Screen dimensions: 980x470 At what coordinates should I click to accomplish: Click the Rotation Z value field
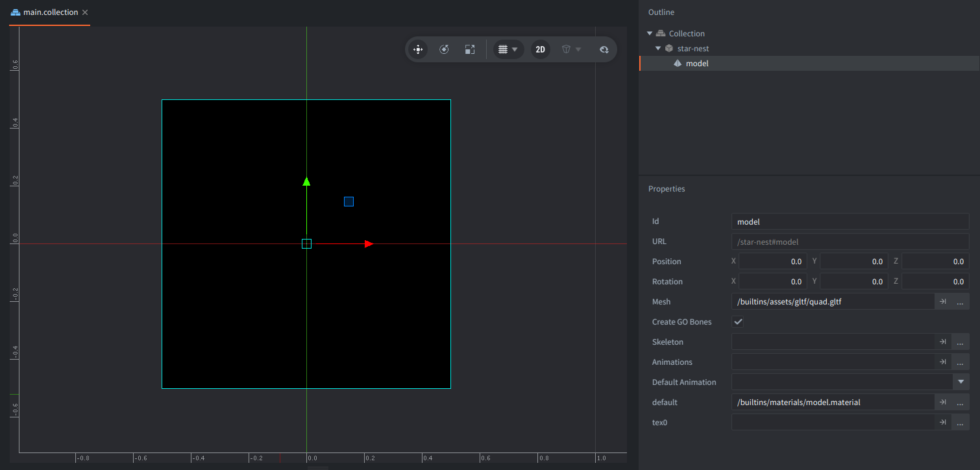935,282
